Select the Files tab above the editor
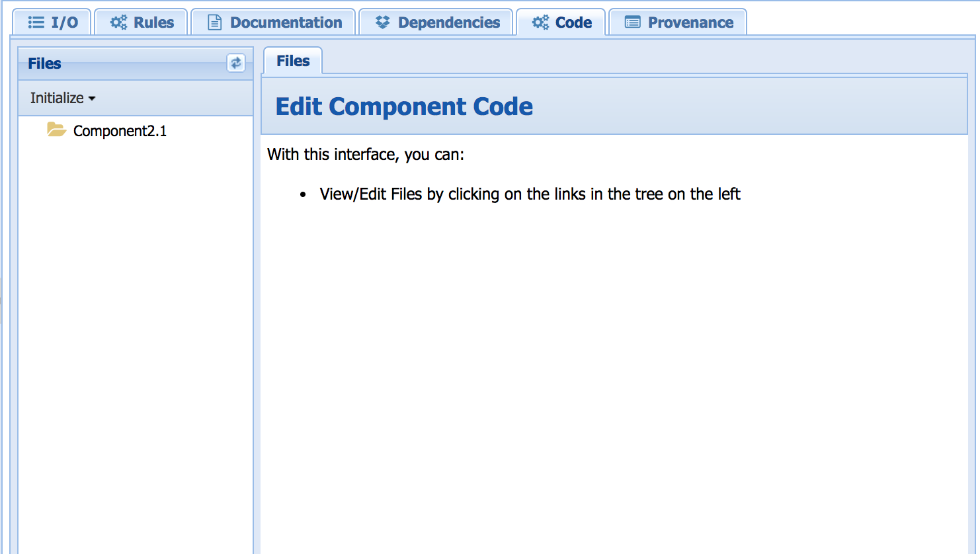 (x=293, y=61)
